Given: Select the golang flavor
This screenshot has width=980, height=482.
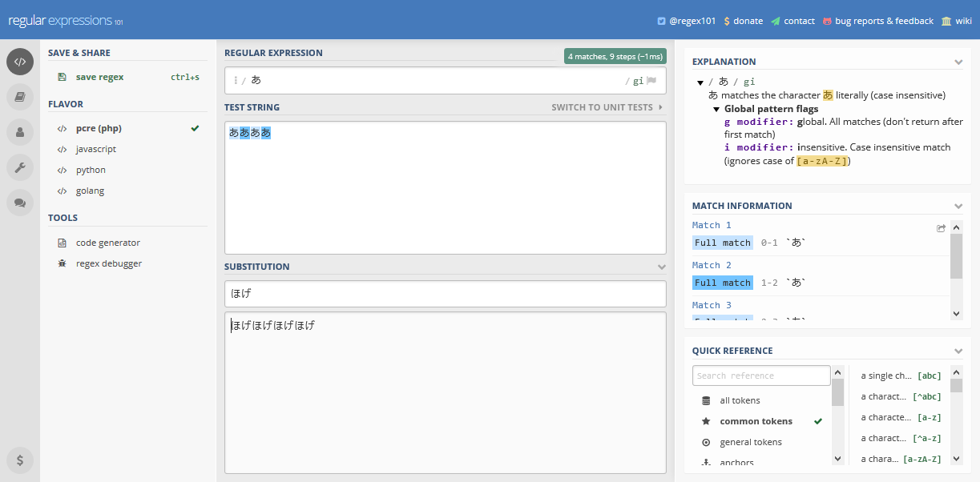Looking at the screenshot, I should coord(90,191).
